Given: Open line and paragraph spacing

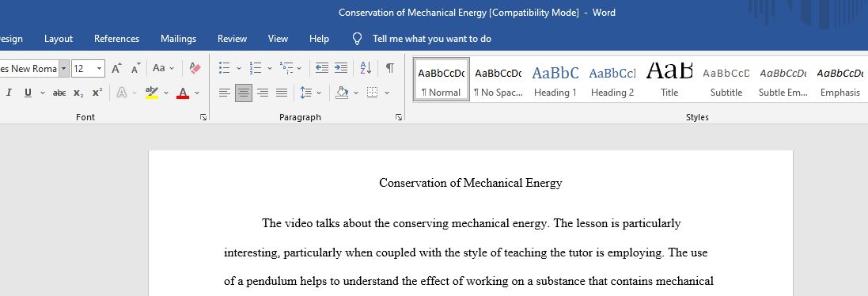Looking at the screenshot, I should [306, 93].
